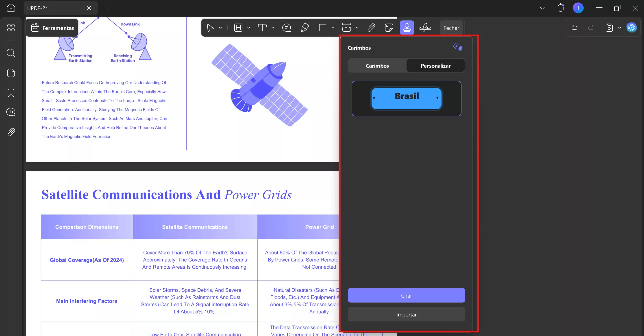Click the attachment paperclip in toolbar

point(371,28)
